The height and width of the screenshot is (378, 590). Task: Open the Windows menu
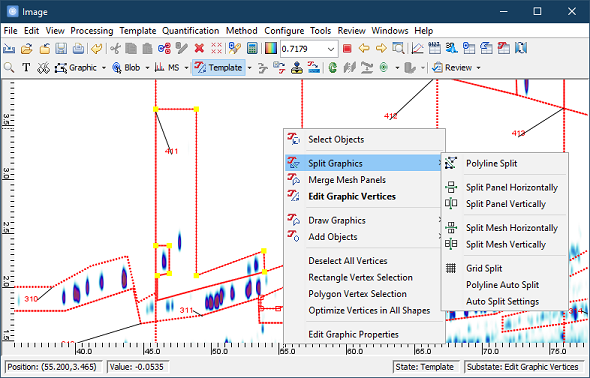pyautogui.click(x=390, y=30)
